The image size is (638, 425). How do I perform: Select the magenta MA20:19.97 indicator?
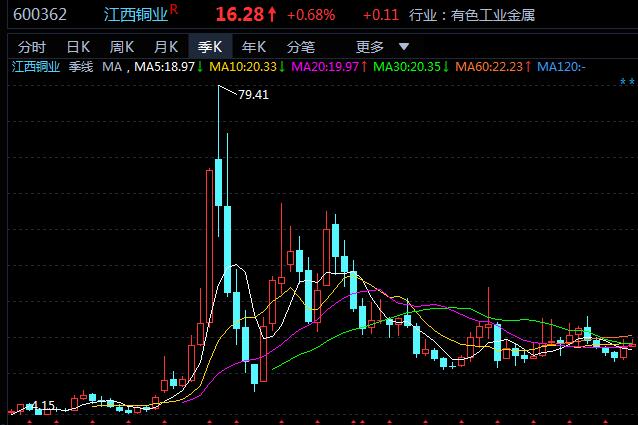click(326, 67)
